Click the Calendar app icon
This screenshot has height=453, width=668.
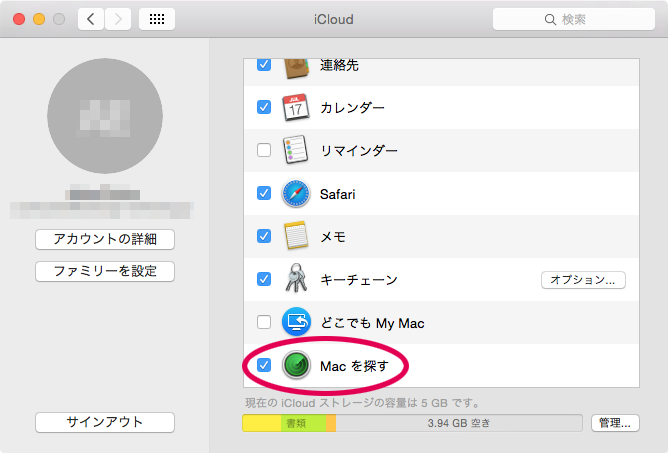296,107
